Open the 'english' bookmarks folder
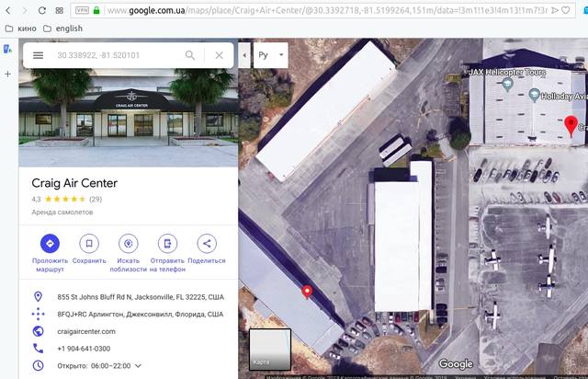Screen dimensions: 588x379 pos(63,29)
